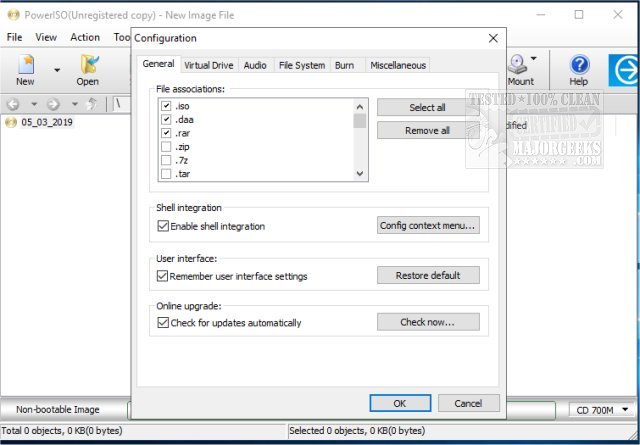Click the Back navigation arrow icon
640x445 pixels.
click(x=13, y=104)
